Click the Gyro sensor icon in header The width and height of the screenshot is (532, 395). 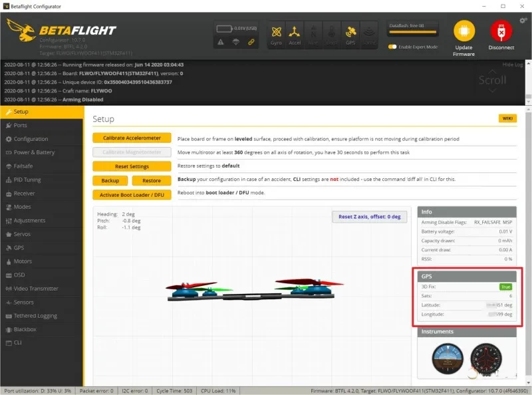point(276,32)
